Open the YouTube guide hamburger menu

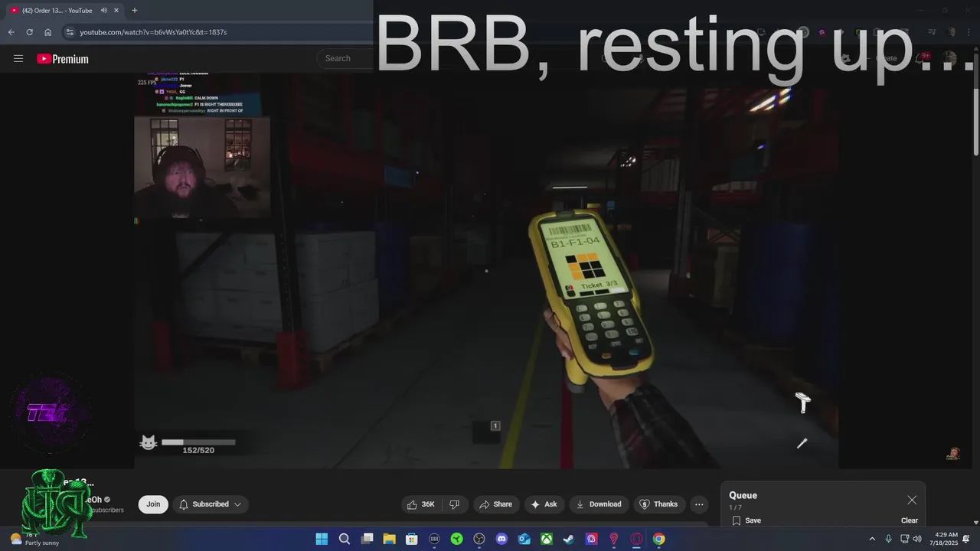point(18,59)
